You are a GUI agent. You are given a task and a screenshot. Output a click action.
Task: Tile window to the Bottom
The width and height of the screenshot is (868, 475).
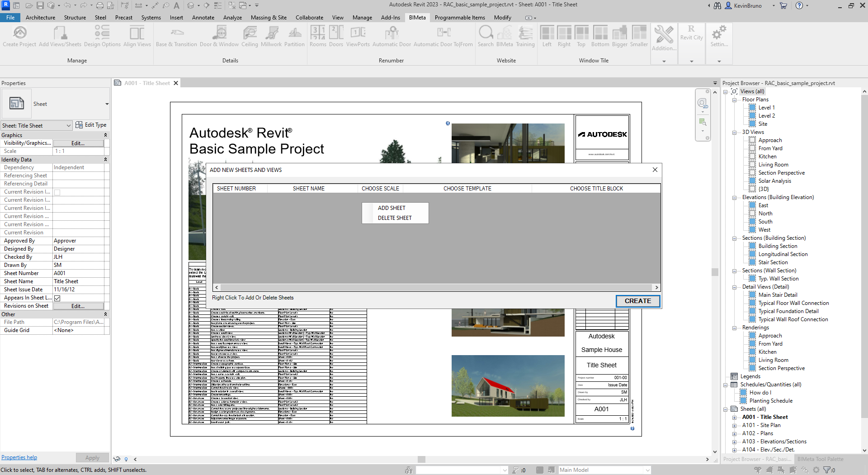[x=600, y=36]
